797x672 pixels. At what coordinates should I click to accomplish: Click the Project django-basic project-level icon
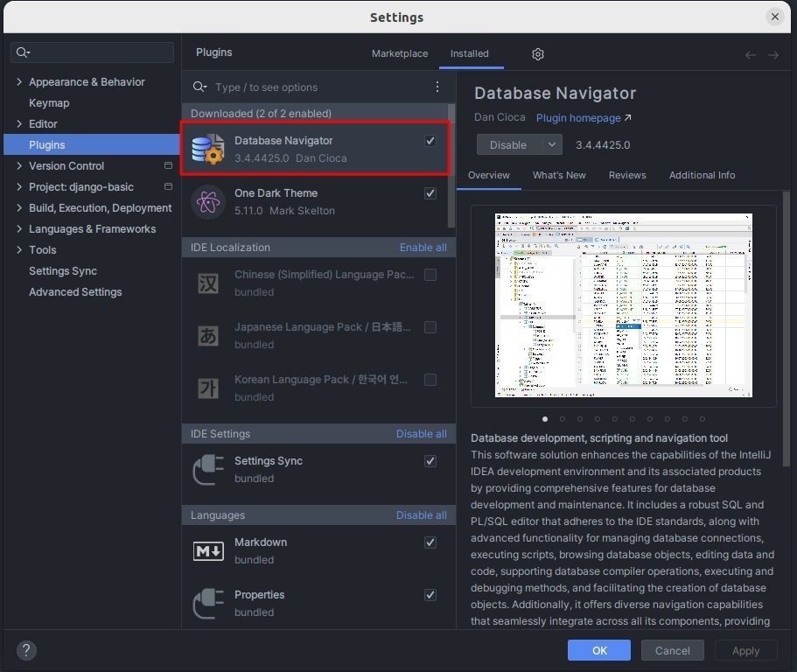point(168,186)
